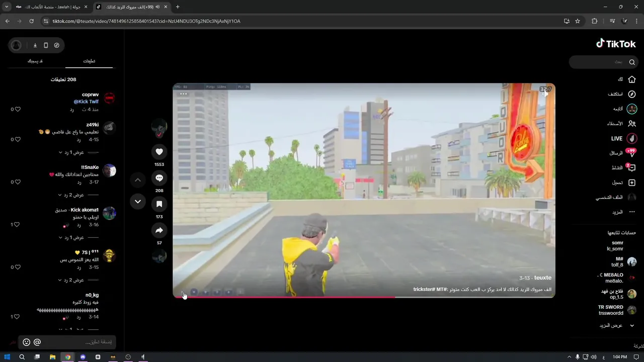
Task: Open Chrome tab search dropdown arrow
Action: click(x=7, y=7)
